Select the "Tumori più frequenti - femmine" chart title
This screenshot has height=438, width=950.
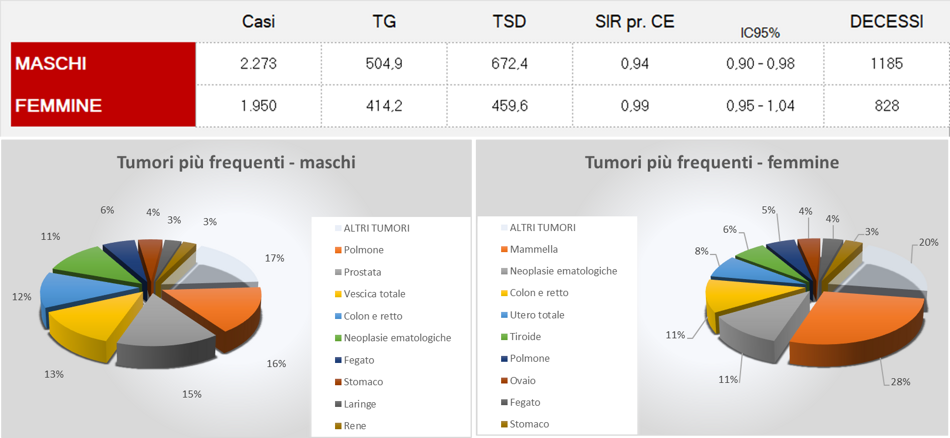(712, 162)
